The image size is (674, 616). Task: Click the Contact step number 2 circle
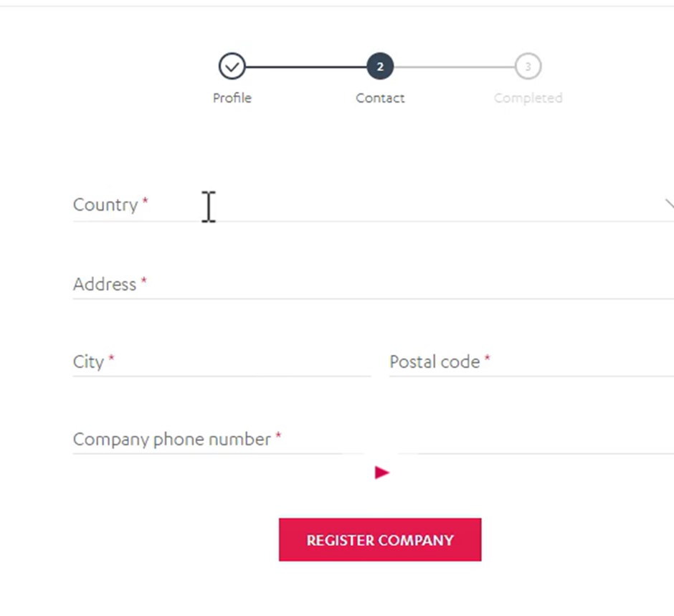coord(380,67)
